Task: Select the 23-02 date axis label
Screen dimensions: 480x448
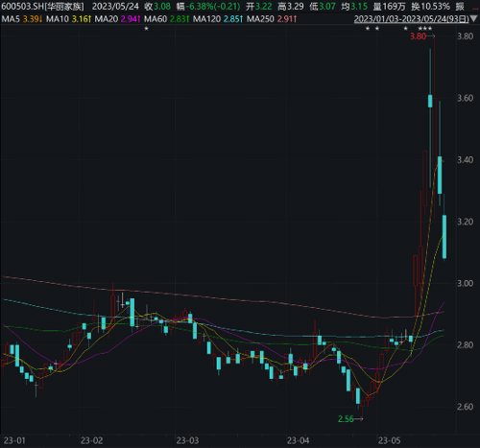Action: 91,440
